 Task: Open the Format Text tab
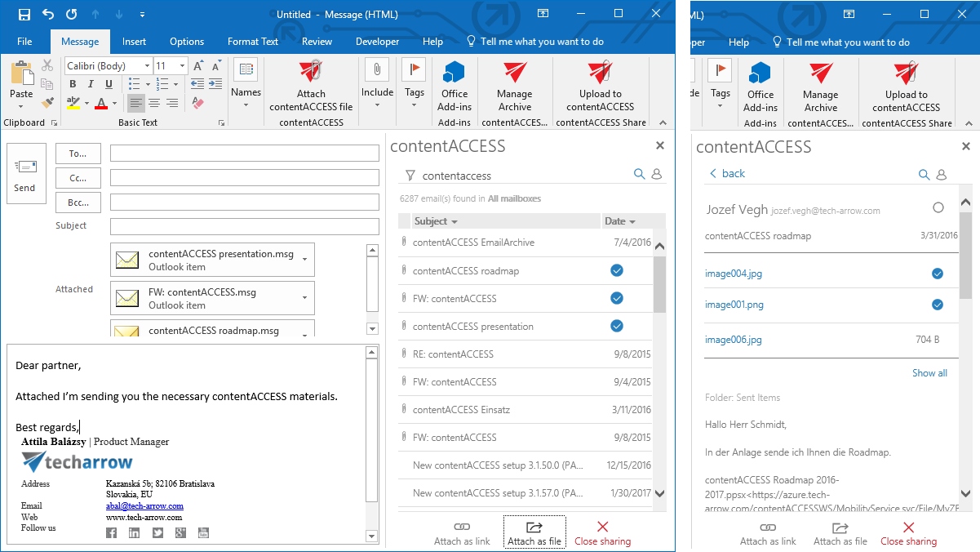click(x=253, y=42)
